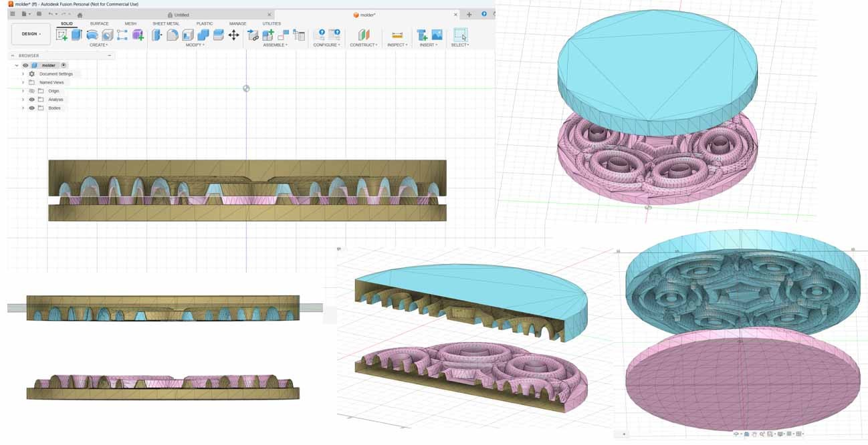The width and height of the screenshot is (868, 445).
Task: Hide the Bodies folder visibility
Action: (31, 108)
